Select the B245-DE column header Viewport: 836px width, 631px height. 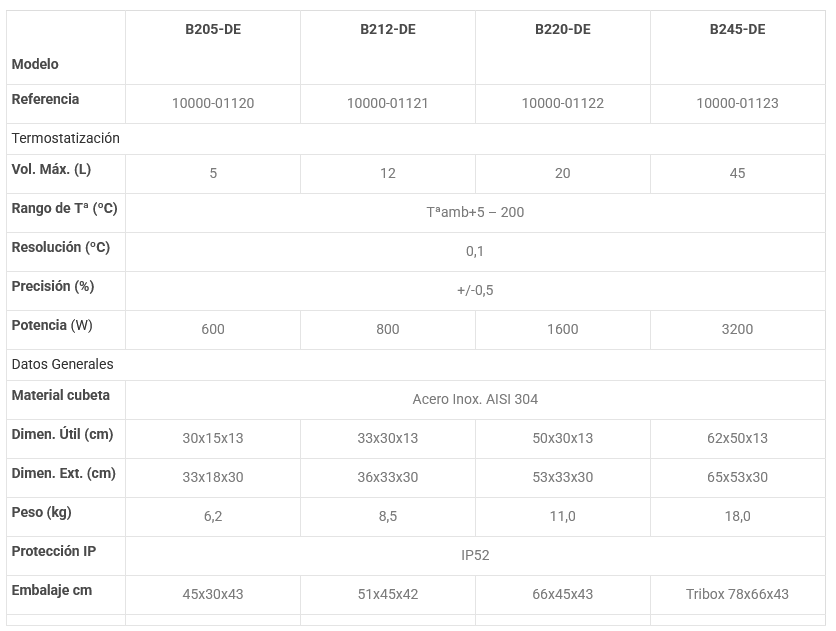pyautogui.click(x=738, y=29)
